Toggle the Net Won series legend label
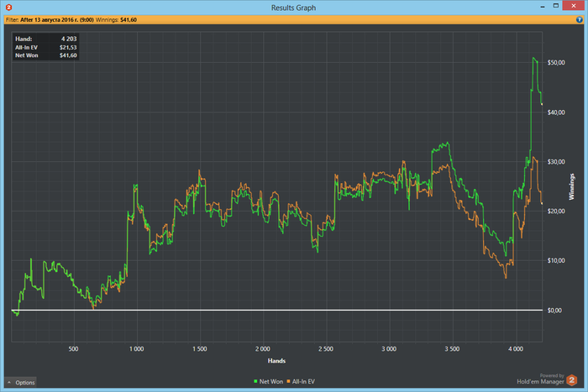This screenshot has width=588, height=392. [270, 382]
